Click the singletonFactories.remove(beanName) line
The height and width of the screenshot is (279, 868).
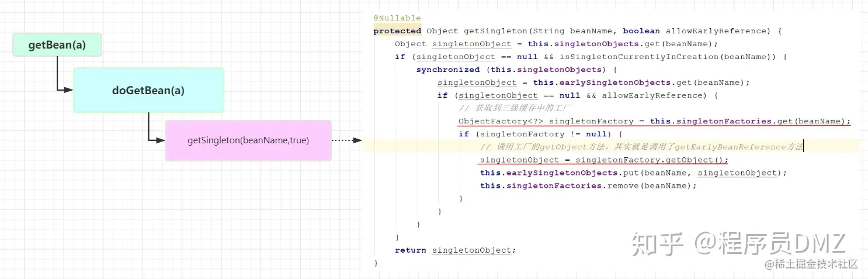(x=588, y=185)
